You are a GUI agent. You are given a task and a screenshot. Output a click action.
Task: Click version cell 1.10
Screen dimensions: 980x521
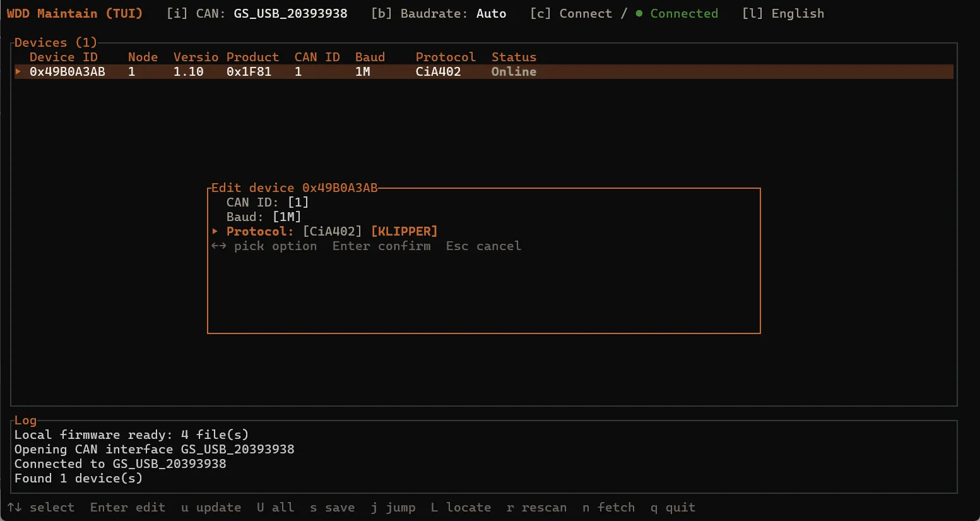coord(188,71)
